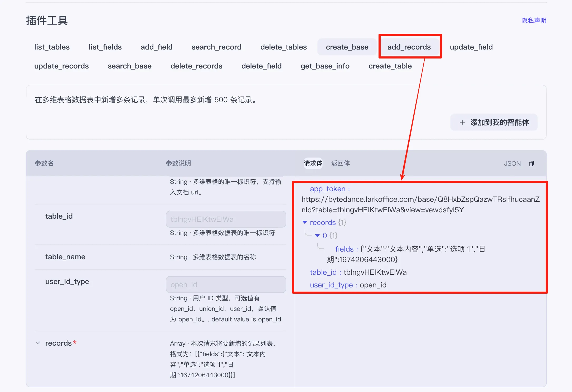Collapse the 0 item node in JSON tree
This screenshot has width=572, height=392.
click(317, 236)
